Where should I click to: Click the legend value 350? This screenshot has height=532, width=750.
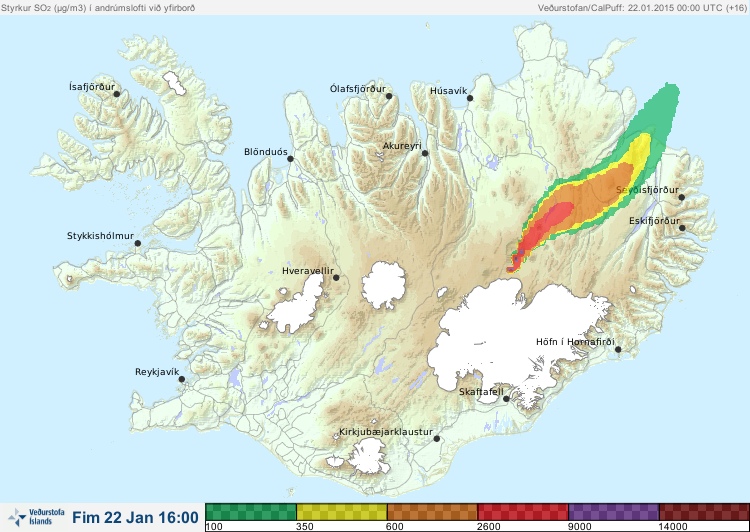[305, 527]
